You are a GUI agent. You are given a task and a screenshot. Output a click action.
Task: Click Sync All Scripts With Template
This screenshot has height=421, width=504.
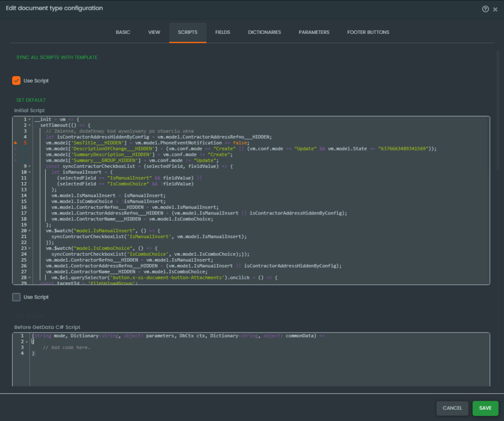[57, 58]
